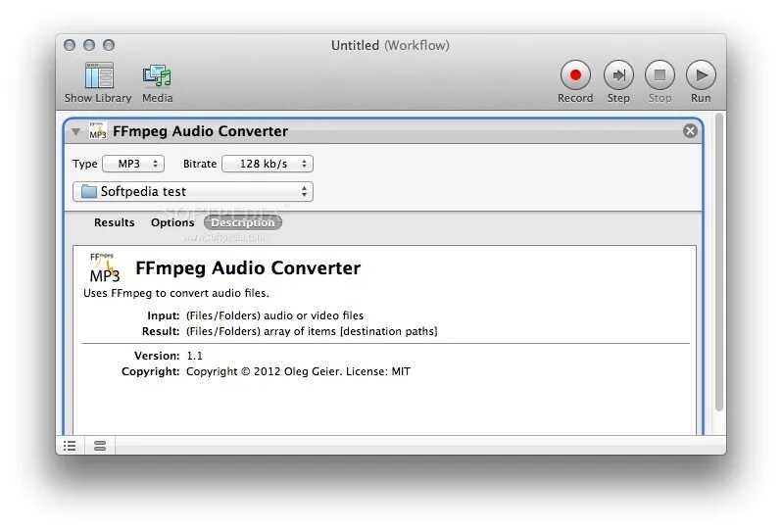782x532 pixels.
Task: Open the Bitrate 128 kb/s dropdown
Action: (x=268, y=164)
